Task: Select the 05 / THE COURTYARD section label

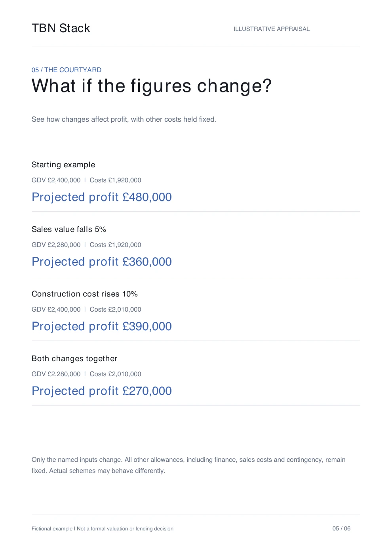Action: (67, 70)
